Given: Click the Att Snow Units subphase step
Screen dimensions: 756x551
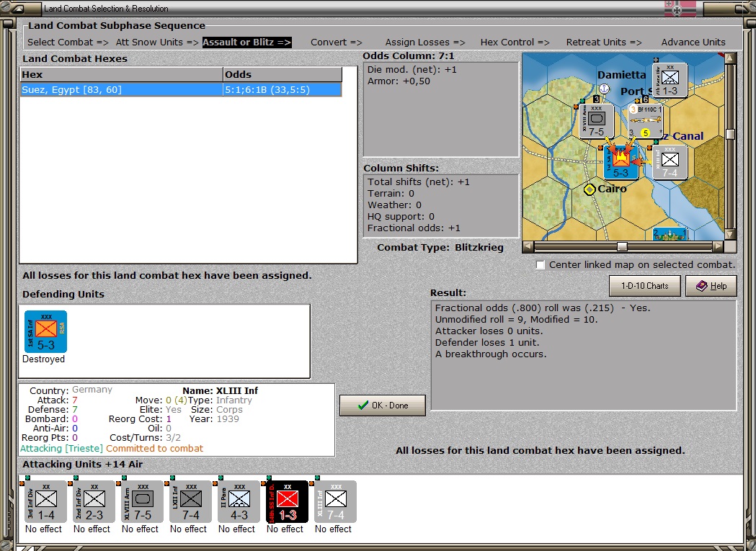Looking at the screenshot, I should coord(157,42).
